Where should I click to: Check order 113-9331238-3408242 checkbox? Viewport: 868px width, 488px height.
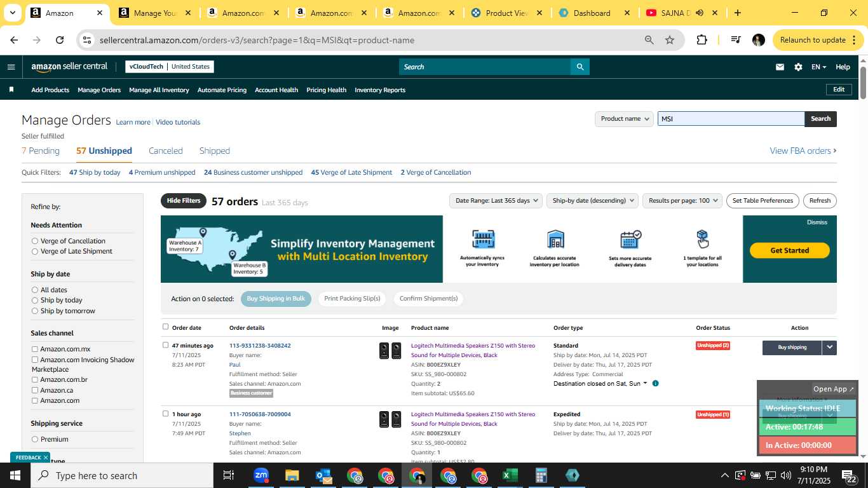pyautogui.click(x=165, y=345)
